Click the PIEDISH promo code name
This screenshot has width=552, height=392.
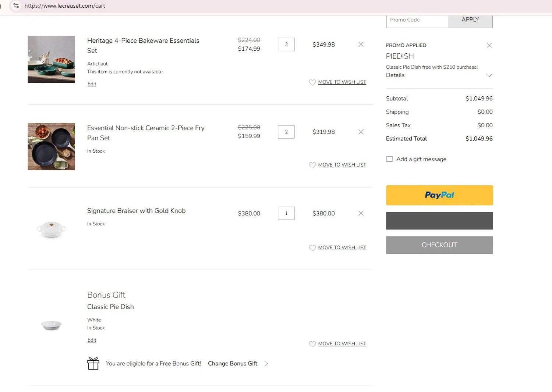400,56
